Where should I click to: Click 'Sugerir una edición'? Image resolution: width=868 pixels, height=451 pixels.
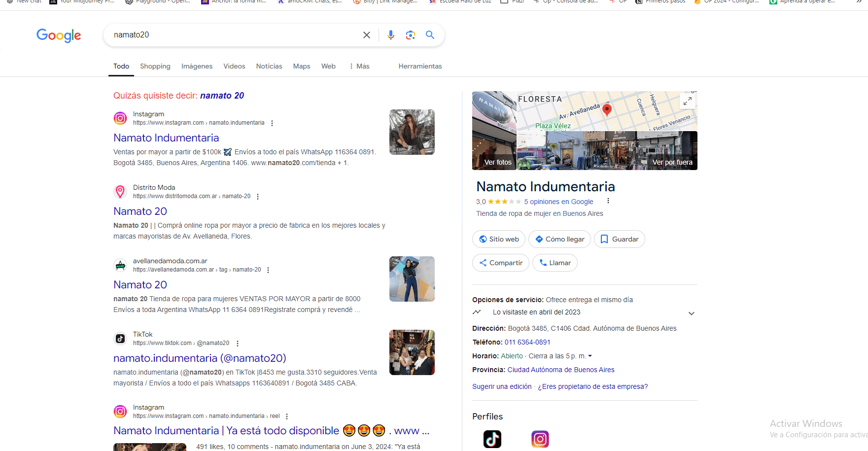[502, 386]
